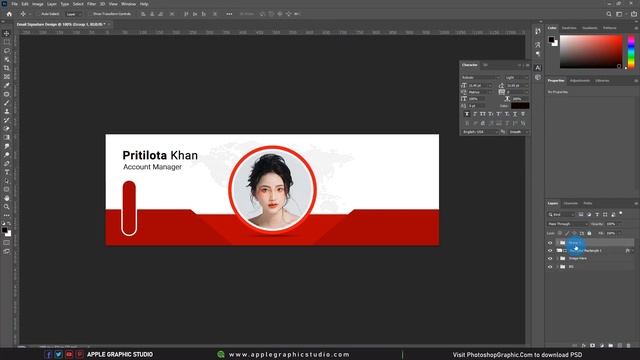Select the Eraser tool
This screenshot has width=640, height=360.
7,129
